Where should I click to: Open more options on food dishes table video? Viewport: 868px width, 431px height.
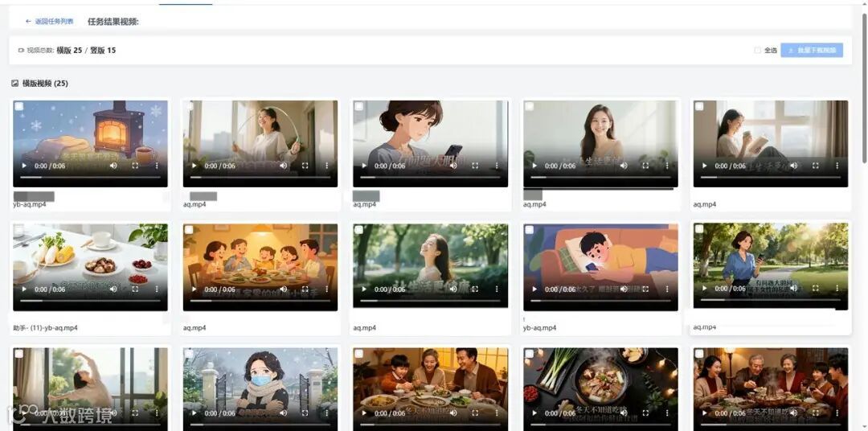[157, 289]
